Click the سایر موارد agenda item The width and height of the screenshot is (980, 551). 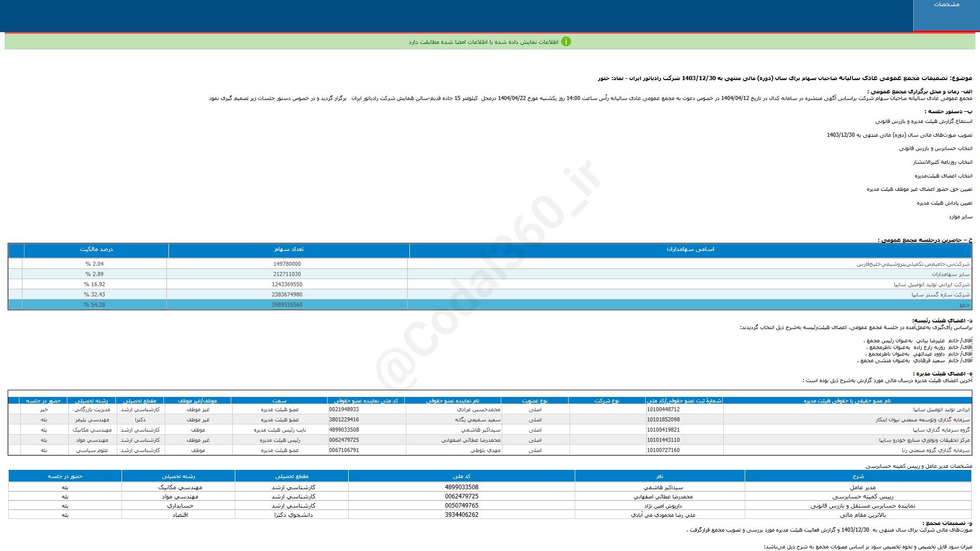click(960, 217)
